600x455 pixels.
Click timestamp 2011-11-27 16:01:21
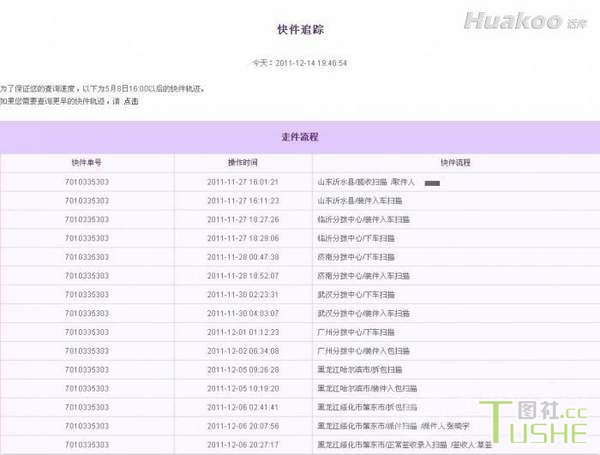coord(242,182)
